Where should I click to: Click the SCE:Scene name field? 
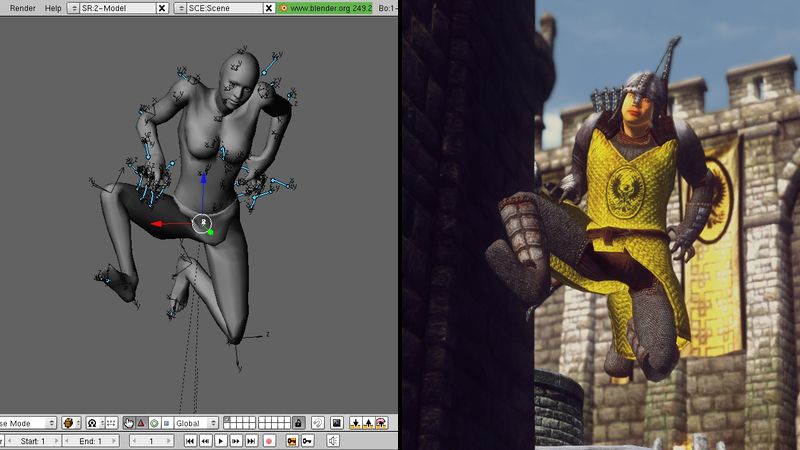pos(224,8)
